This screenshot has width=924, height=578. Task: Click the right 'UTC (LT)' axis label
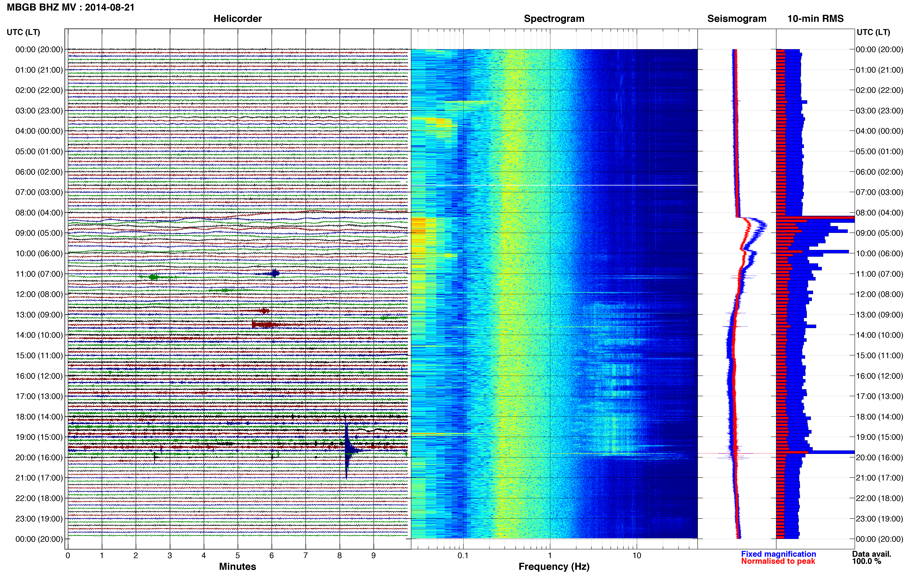pos(873,32)
